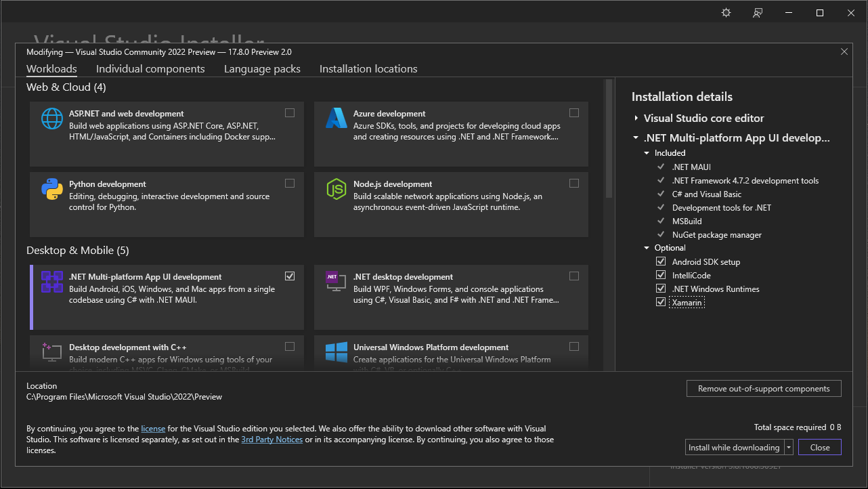This screenshot has width=868, height=489.
Task: Click the installation location path text
Action: pyautogui.click(x=124, y=397)
